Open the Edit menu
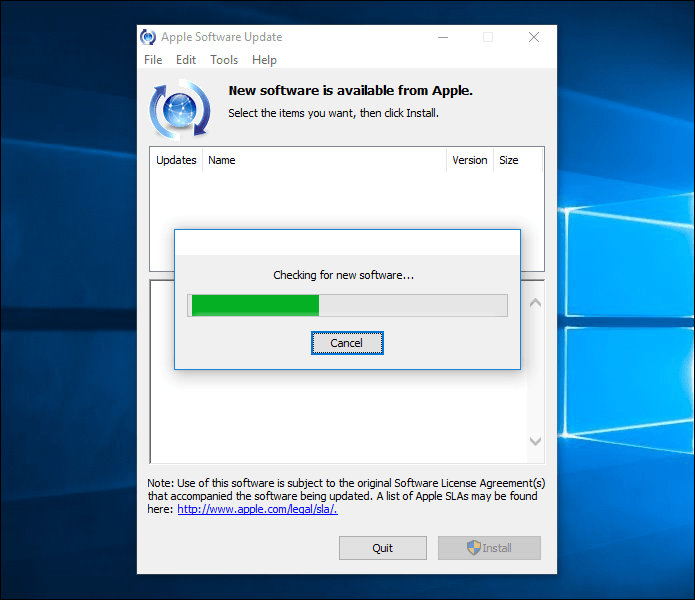This screenshot has height=600, width=695. (x=186, y=60)
